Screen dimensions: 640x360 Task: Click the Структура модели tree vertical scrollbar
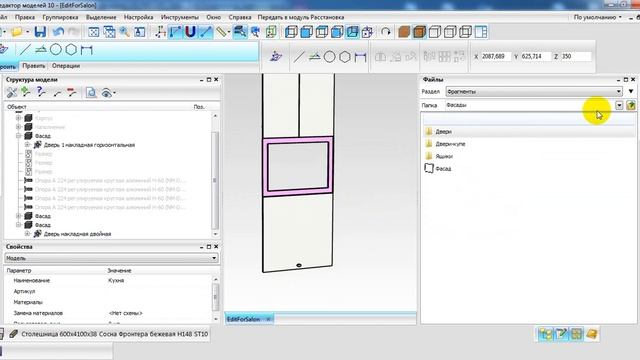point(215,176)
